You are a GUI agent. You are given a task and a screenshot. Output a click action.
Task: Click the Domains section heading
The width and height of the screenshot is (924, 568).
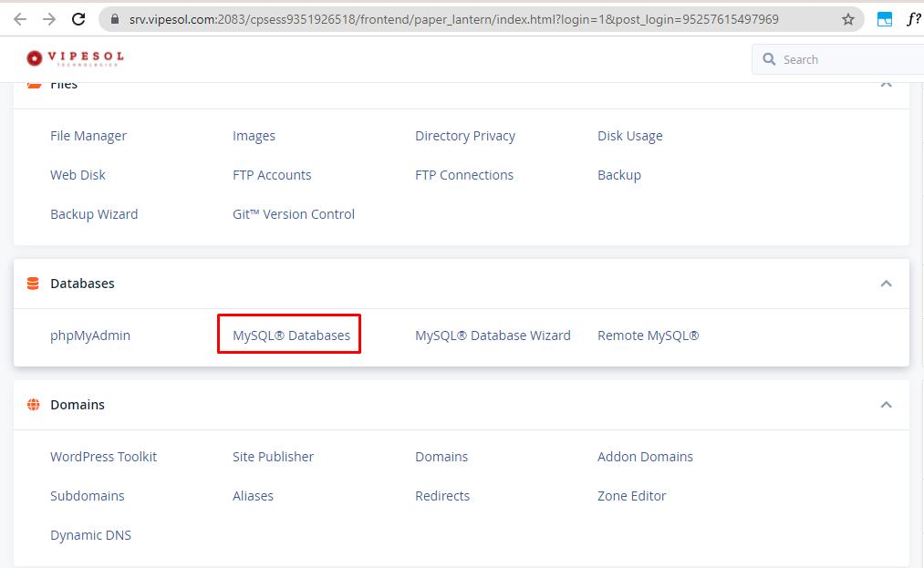pyautogui.click(x=78, y=405)
